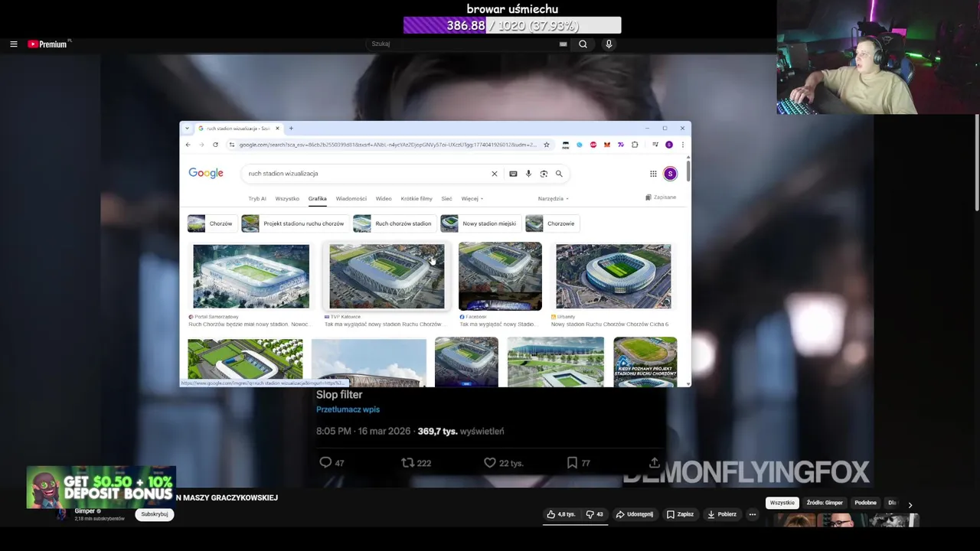Submit search with Google magnifier icon
This screenshot has height=551, width=980.
559,174
